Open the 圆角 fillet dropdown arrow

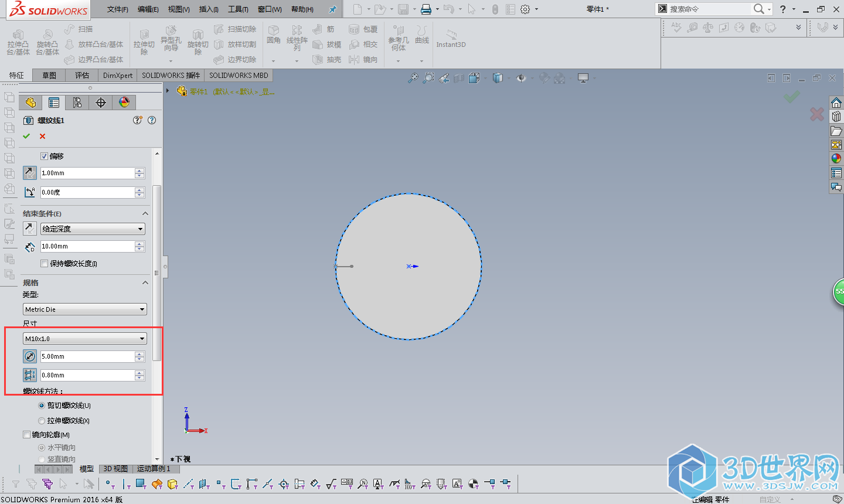pyautogui.click(x=273, y=61)
